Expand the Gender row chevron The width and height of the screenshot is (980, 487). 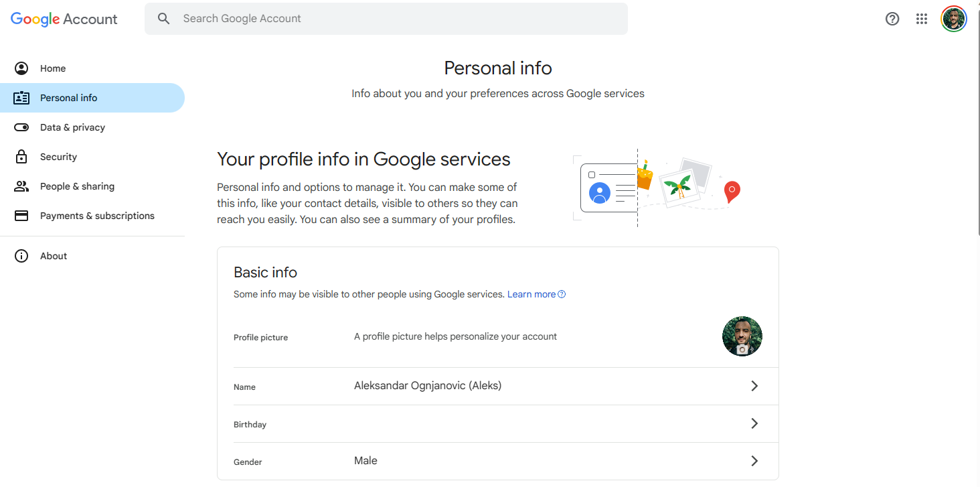click(754, 461)
